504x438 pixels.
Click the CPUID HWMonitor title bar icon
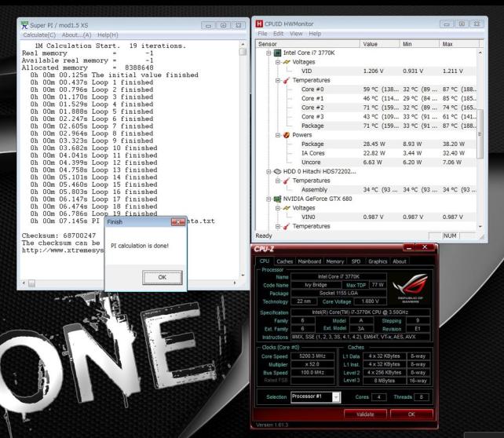pyautogui.click(x=259, y=24)
